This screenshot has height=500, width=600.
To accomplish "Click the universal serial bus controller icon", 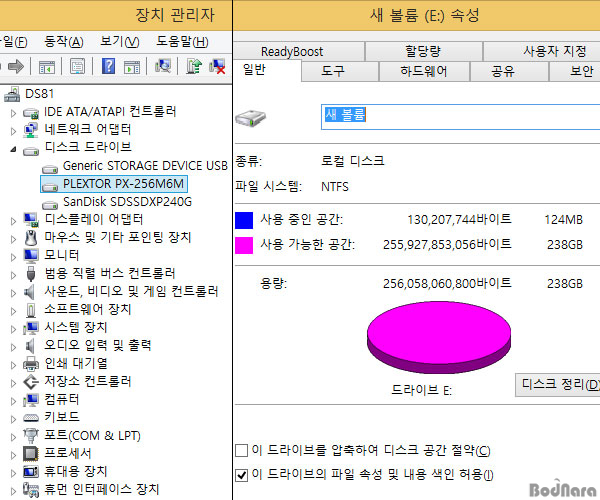I will (x=31, y=274).
